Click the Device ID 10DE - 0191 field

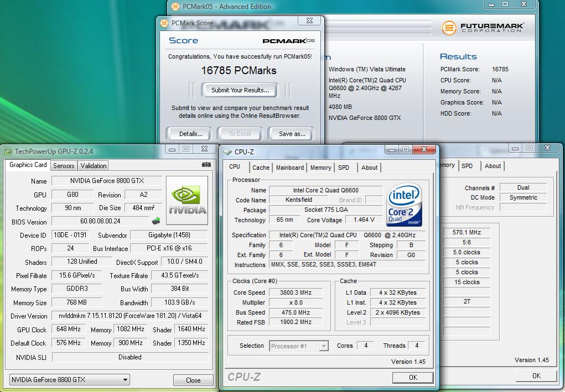point(70,235)
